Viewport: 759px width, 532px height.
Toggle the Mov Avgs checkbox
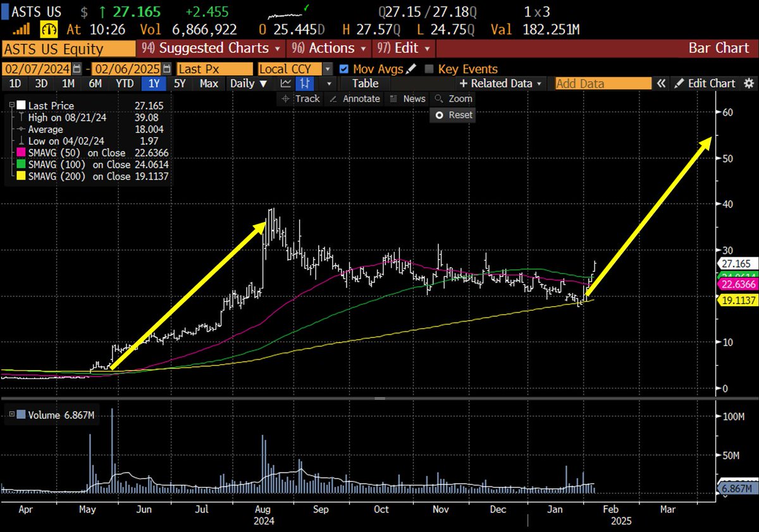[343, 69]
